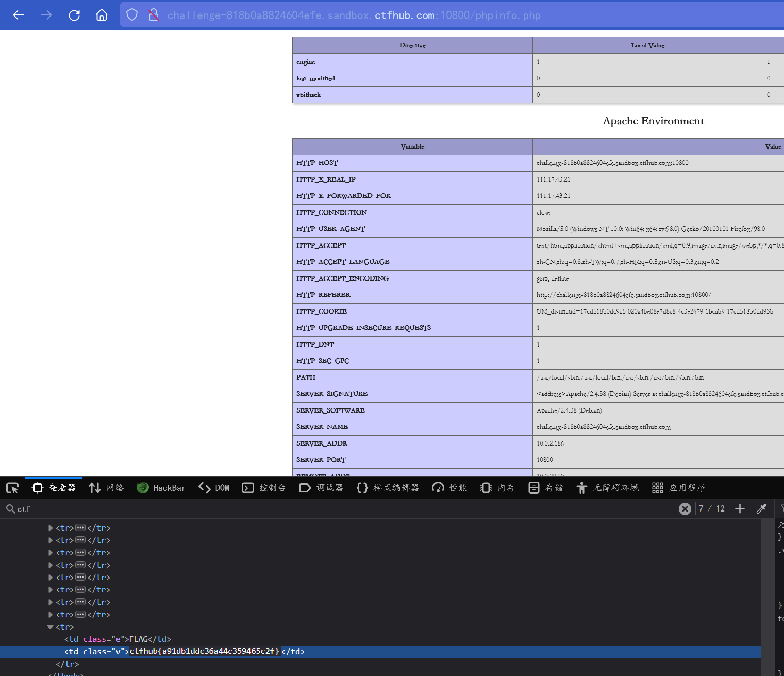Click the PATH variable label
784x676 pixels.
click(306, 377)
